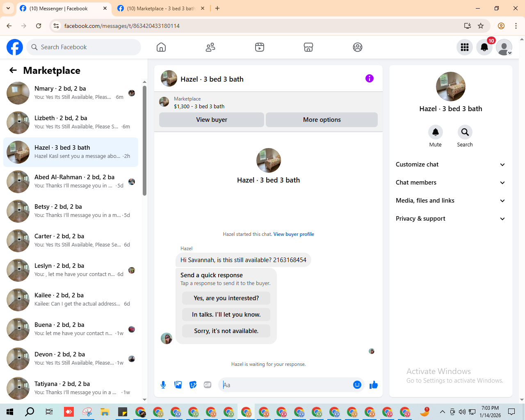Go to the Home feed icon

(161, 47)
